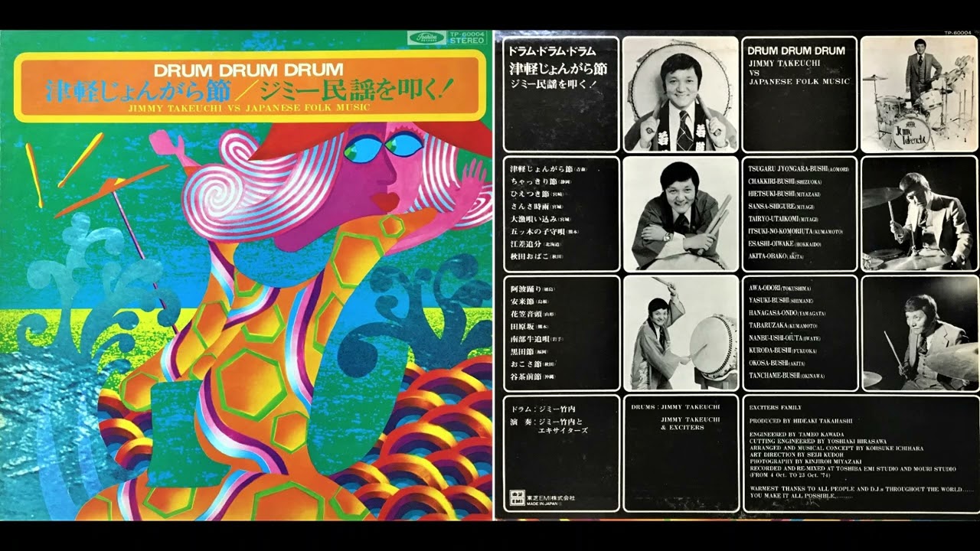980x551 pixels.
Task: Click 'ENGINEERED BY TAMEO KAWADA' credit
Action: tap(796, 435)
